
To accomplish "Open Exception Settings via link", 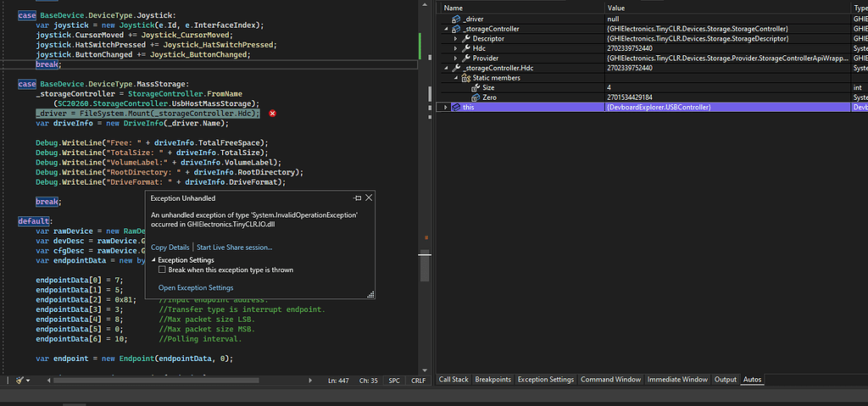I will (x=196, y=288).
